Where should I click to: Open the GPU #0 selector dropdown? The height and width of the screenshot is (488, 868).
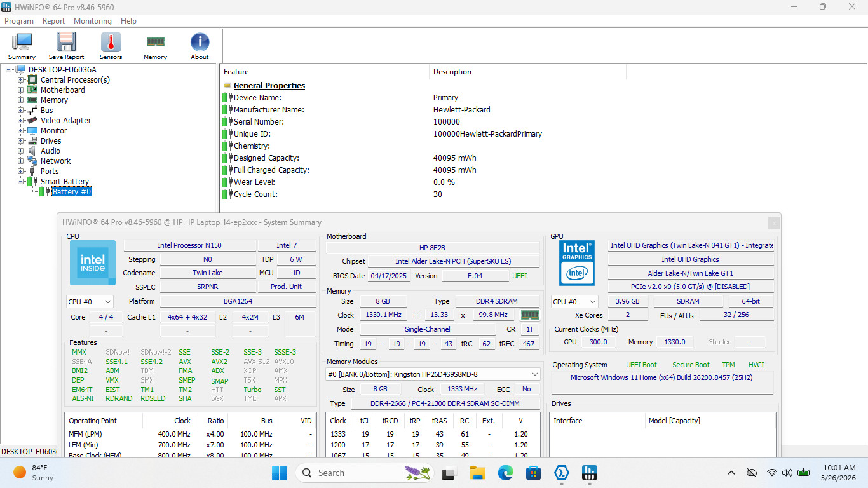574,301
